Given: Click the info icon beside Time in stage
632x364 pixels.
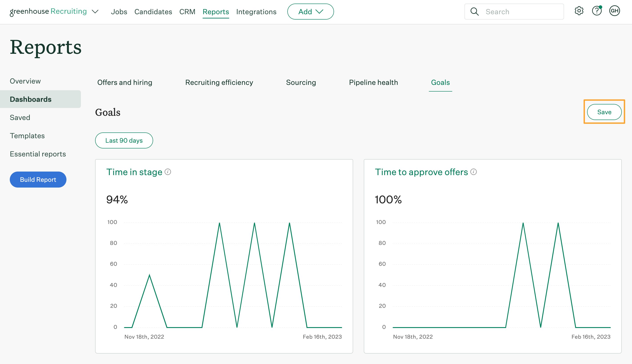Looking at the screenshot, I should [x=168, y=172].
